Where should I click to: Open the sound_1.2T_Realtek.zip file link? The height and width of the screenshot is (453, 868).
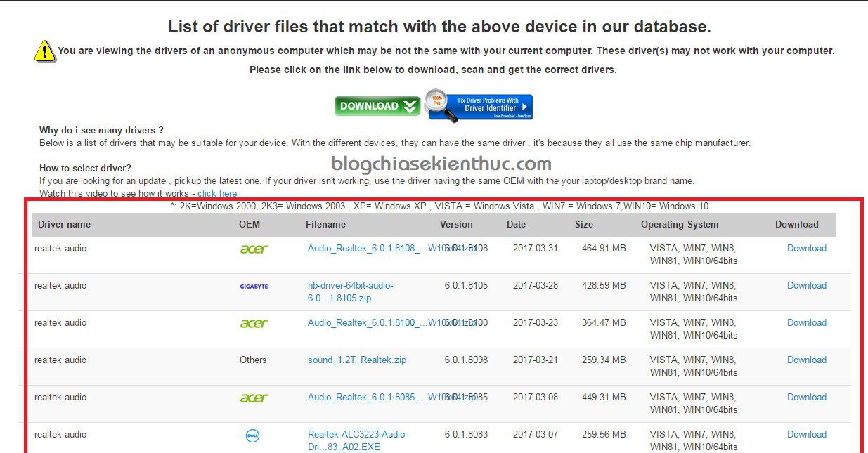click(x=357, y=360)
